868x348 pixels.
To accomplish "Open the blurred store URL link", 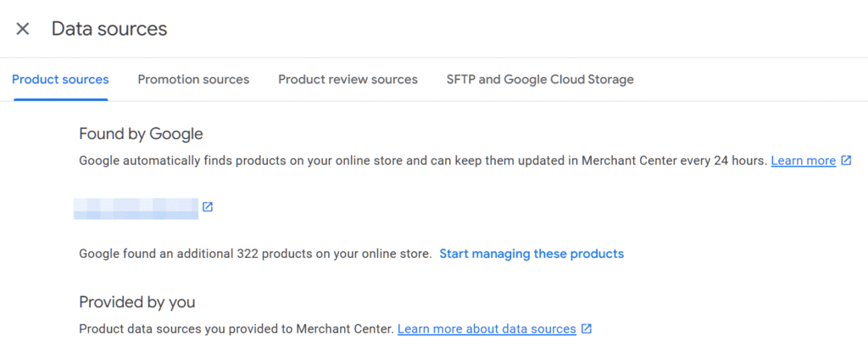I will (136, 208).
